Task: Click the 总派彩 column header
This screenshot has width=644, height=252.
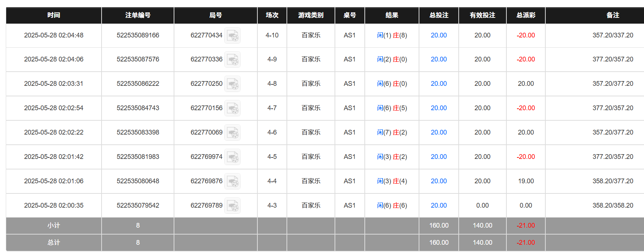Action: pyautogui.click(x=526, y=15)
